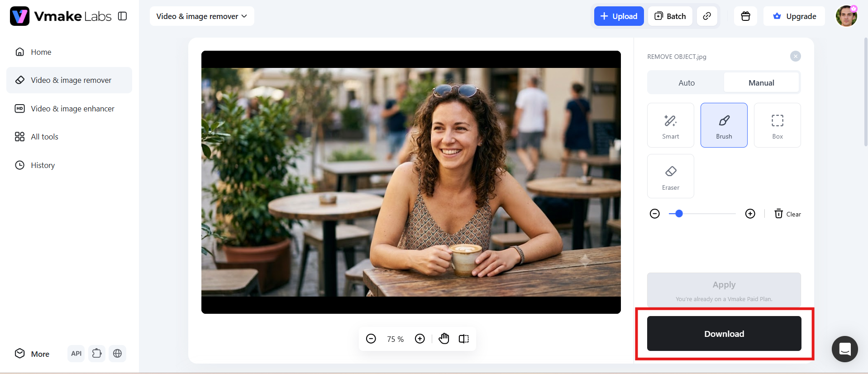This screenshot has width=868, height=374.
Task: Select the hand pan tool
Action: coord(444,339)
